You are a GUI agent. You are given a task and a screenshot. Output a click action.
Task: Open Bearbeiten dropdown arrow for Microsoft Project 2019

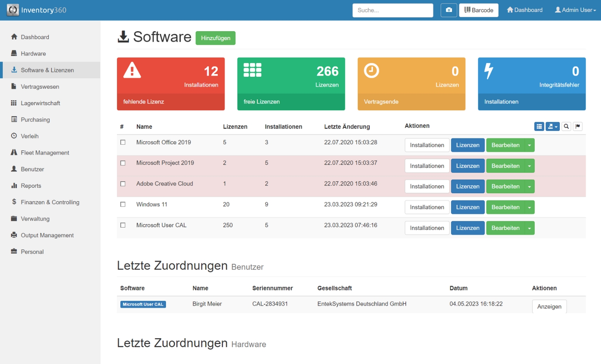[x=530, y=166]
